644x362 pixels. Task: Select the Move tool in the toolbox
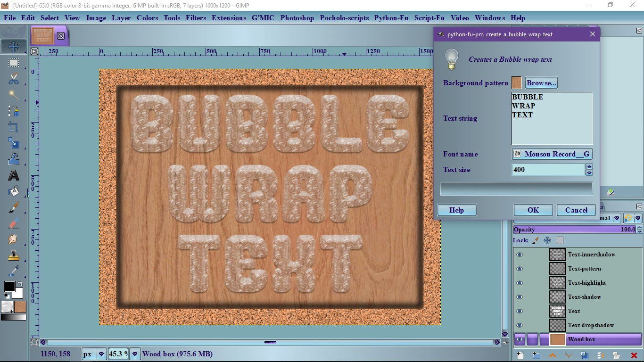pos(14,47)
